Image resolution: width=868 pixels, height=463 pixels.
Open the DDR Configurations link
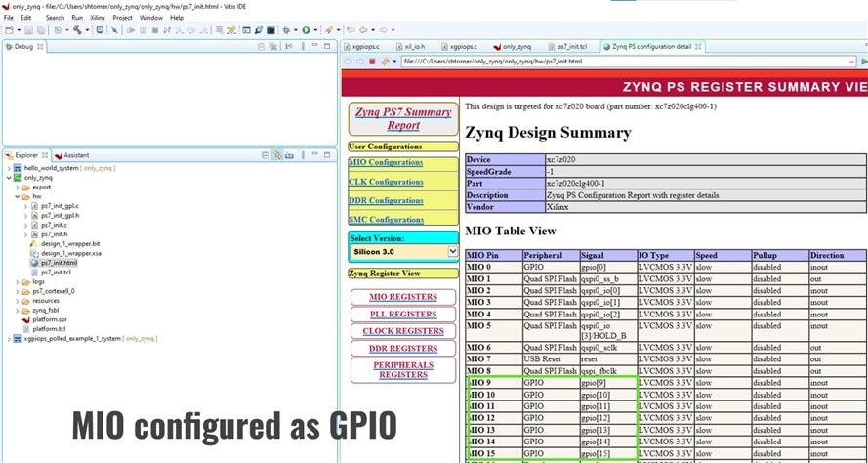point(386,200)
